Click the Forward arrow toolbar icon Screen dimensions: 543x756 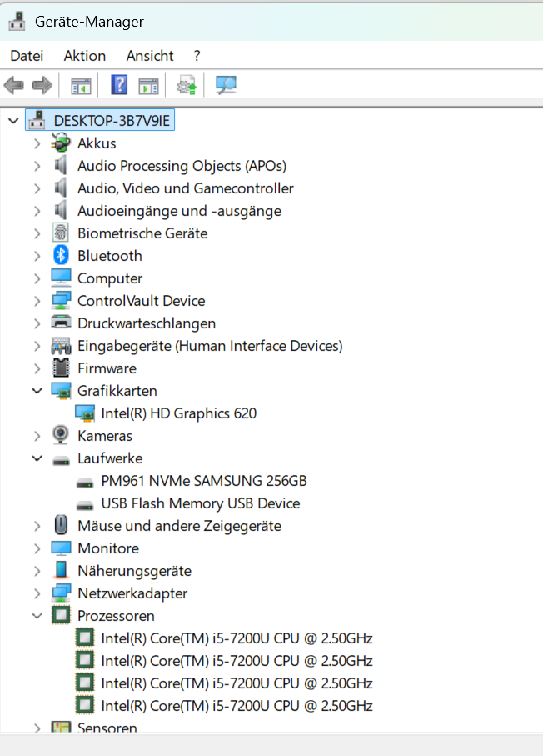pyautogui.click(x=42, y=85)
